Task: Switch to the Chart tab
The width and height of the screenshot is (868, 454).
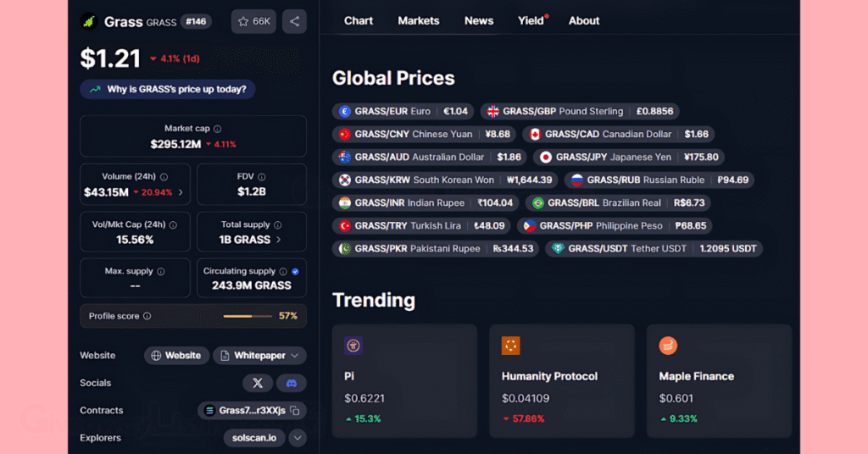Action: (x=359, y=21)
